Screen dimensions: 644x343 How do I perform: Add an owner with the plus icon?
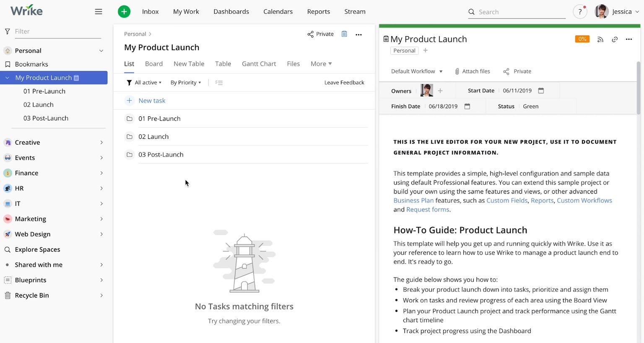pos(440,91)
